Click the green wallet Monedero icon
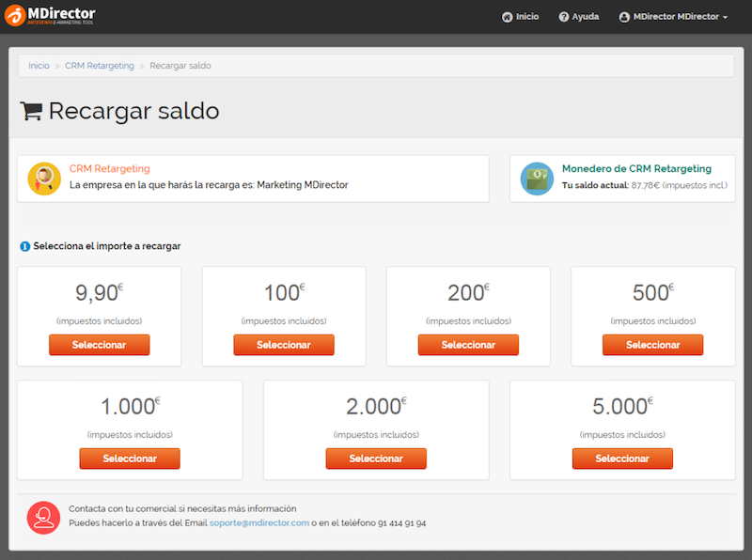 (537, 179)
